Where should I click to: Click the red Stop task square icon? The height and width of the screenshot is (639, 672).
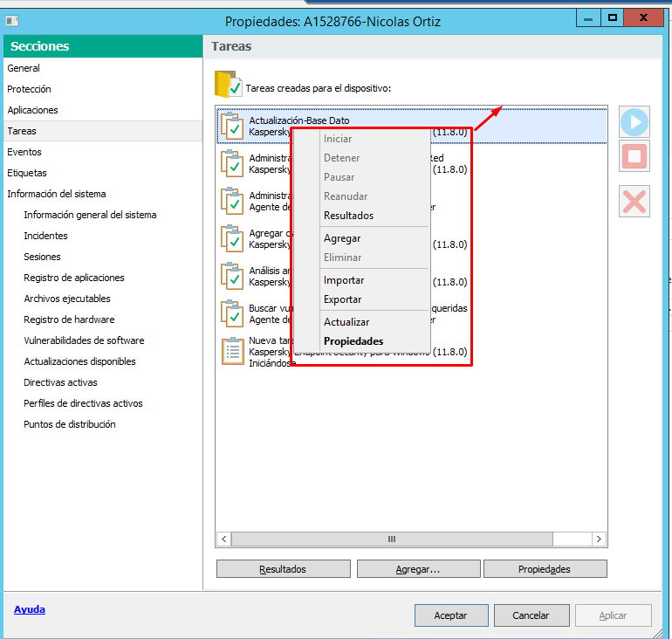pos(634,156)
